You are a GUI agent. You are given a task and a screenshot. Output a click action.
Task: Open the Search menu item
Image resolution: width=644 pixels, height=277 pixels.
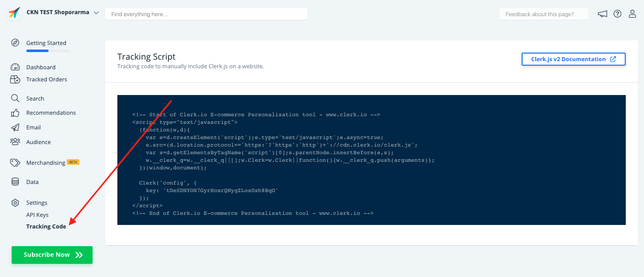pos(35,99)
